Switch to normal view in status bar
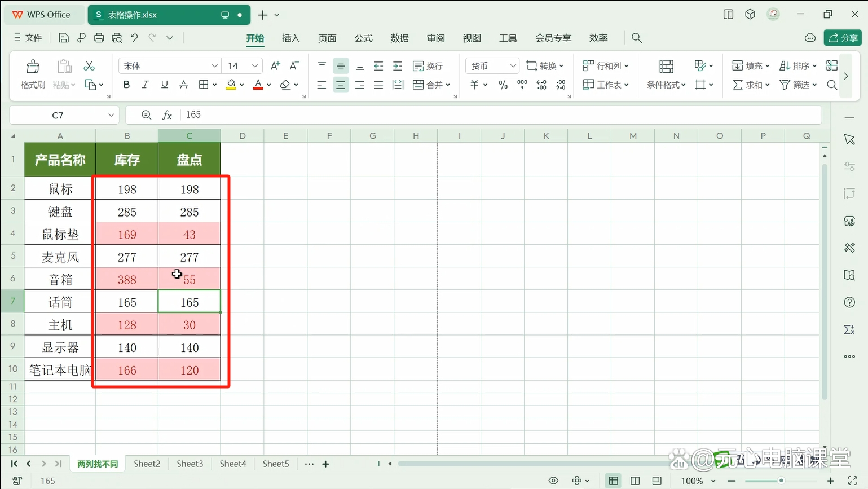This screenshot has height=489, width=868. pyautogui.click(x=613, y=481)
